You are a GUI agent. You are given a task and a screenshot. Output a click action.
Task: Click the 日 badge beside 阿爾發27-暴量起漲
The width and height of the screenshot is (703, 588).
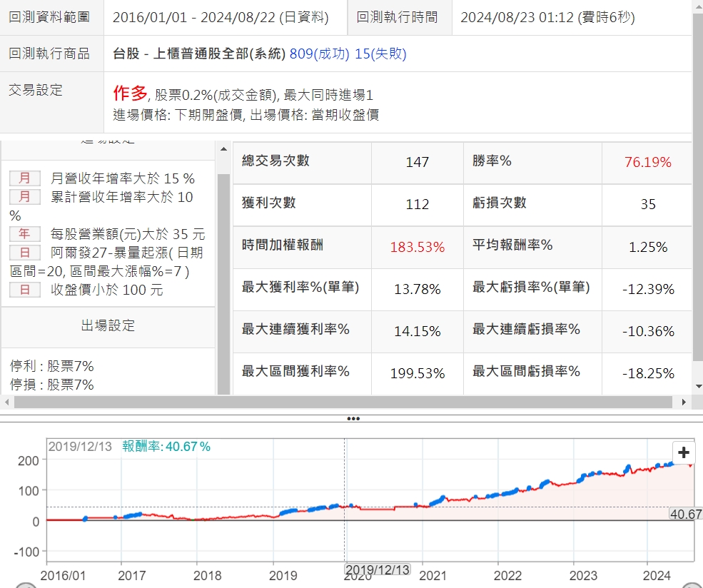click(x=25, y=253)
